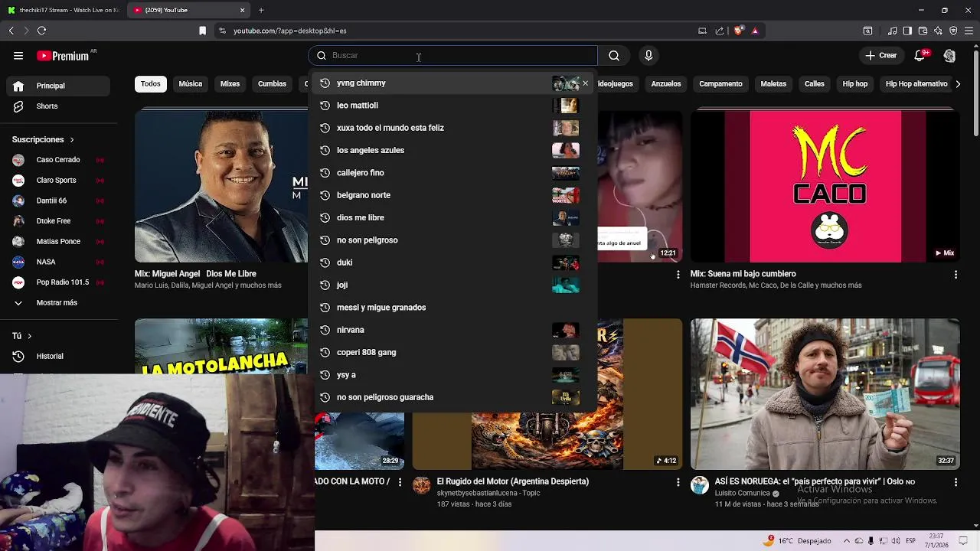Remove the 'yvng chimmy' suggestion with X
The image size is (980, 551).
tap(586, 83)
